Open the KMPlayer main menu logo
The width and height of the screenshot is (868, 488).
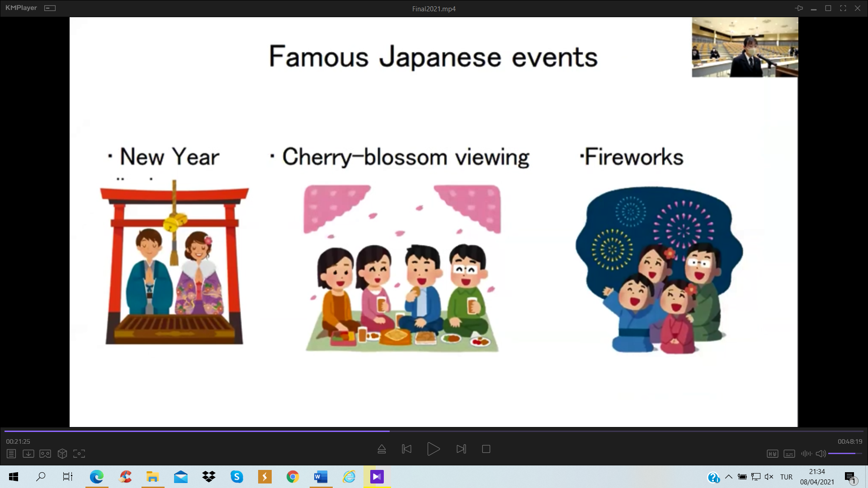pyautogui.click(x=21, y=8)
